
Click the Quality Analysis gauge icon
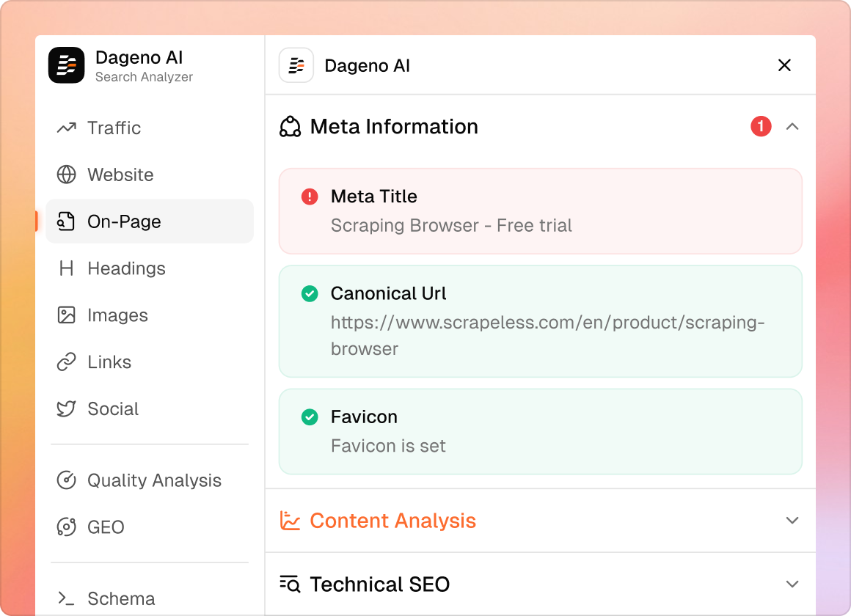click(x=67, y=480)
